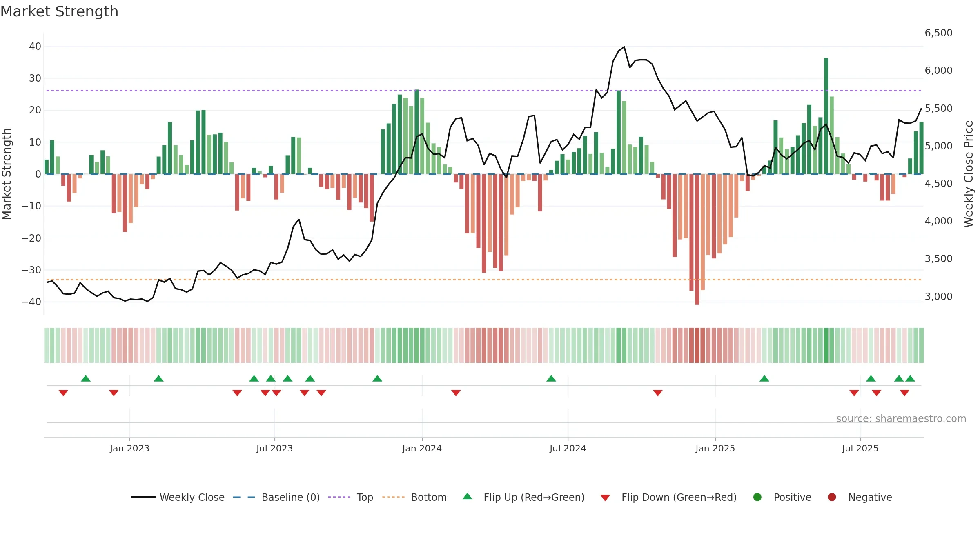
Task: Click the tallest green bar near mid-2025
Action: tap(826, 116)
